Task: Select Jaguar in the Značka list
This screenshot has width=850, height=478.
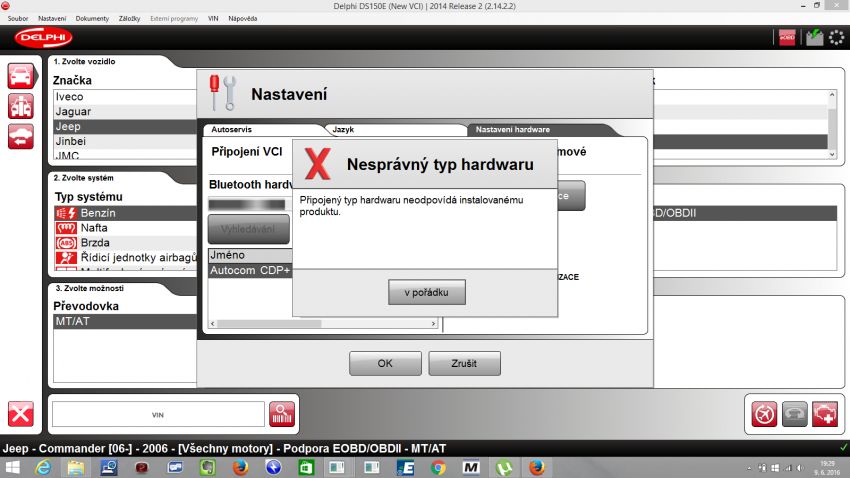Action: click(125, 112)
